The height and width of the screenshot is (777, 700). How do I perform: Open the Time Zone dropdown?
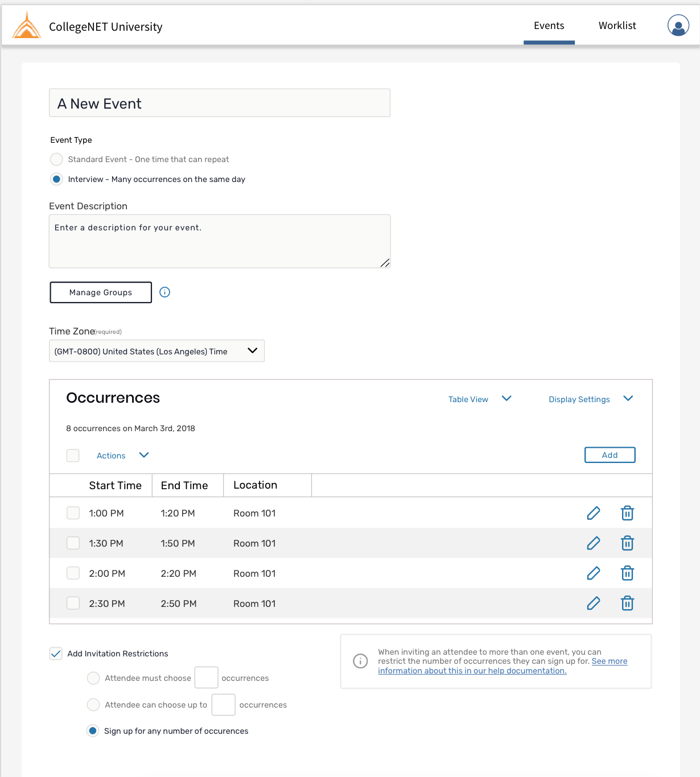click(x=157, y=351)
